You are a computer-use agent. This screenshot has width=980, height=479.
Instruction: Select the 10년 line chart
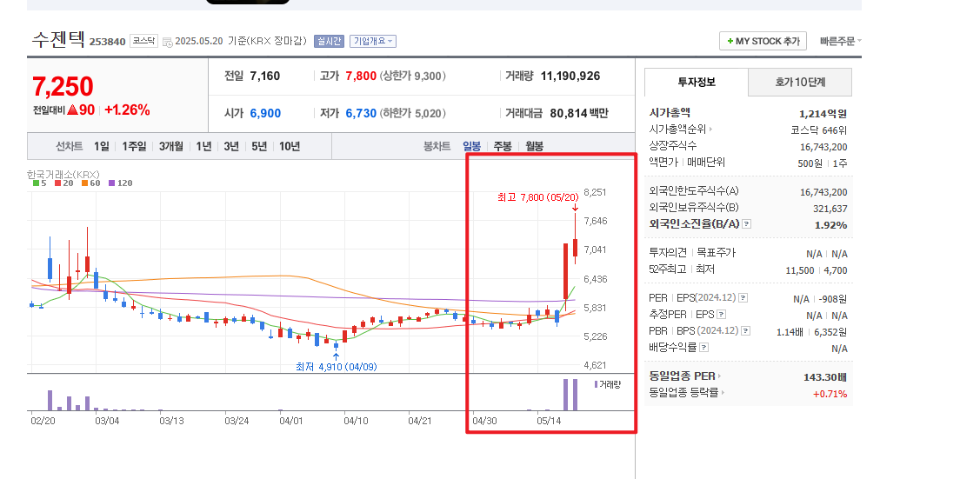(x=290, y=147)
